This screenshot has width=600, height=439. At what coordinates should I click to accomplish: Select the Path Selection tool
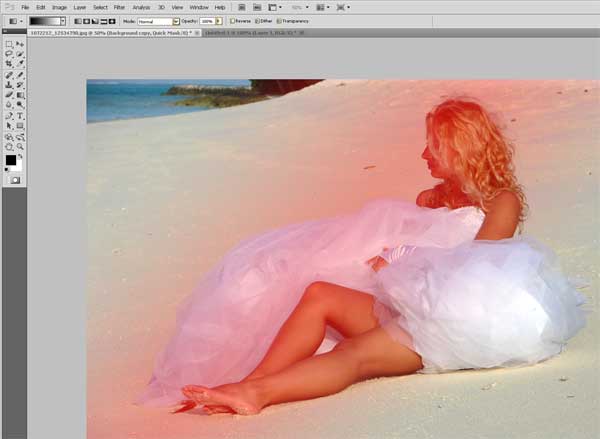(9, 126)
